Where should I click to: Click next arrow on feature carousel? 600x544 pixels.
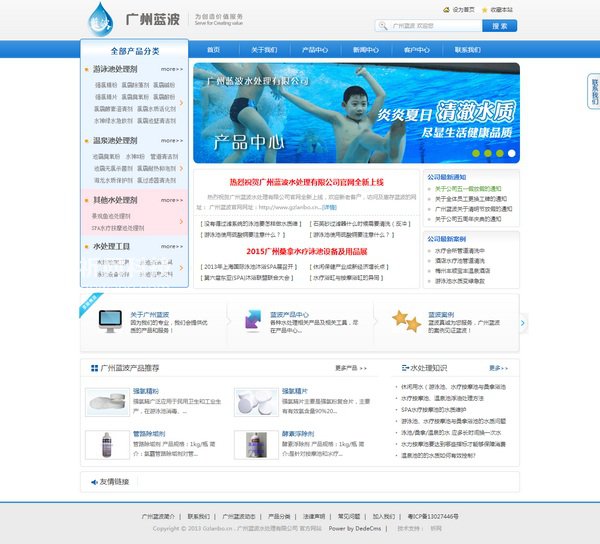[523, 323]
